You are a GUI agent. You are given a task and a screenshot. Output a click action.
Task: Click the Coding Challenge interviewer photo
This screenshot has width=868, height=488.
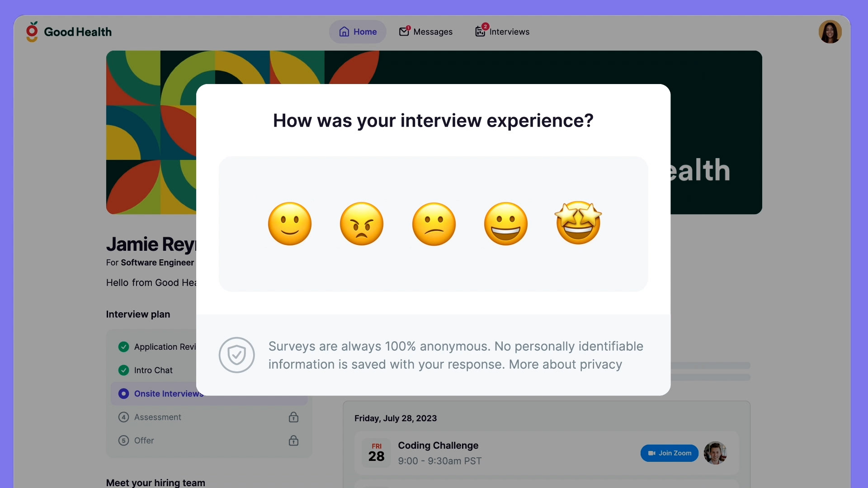715,453
